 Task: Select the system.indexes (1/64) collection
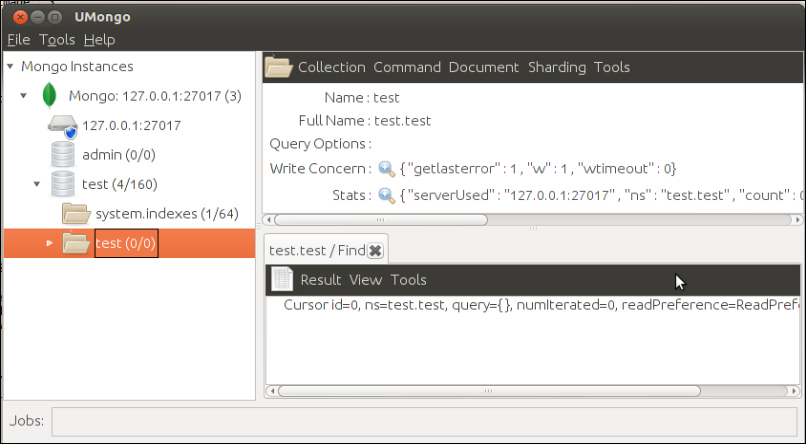click(x=167, y=214)
